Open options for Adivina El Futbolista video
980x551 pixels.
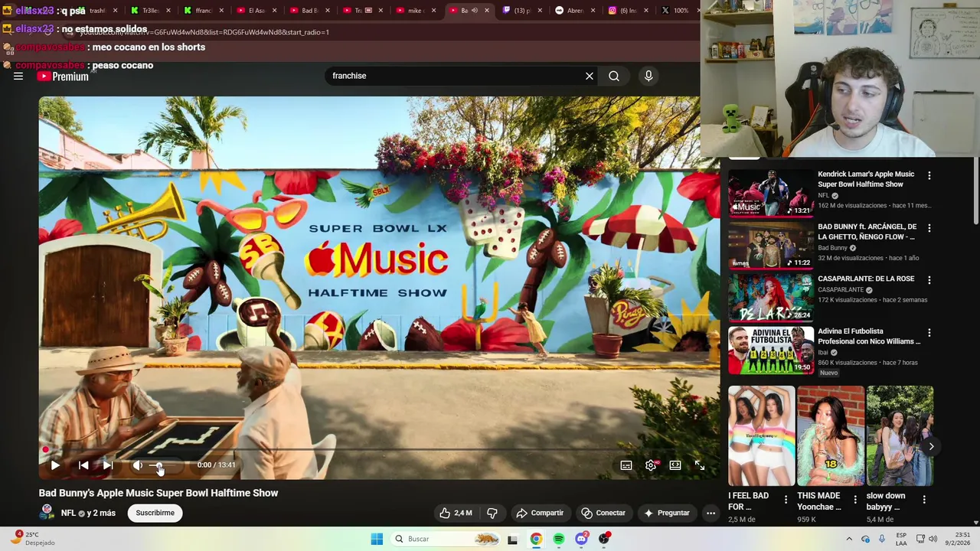click(x=929, y=333)
